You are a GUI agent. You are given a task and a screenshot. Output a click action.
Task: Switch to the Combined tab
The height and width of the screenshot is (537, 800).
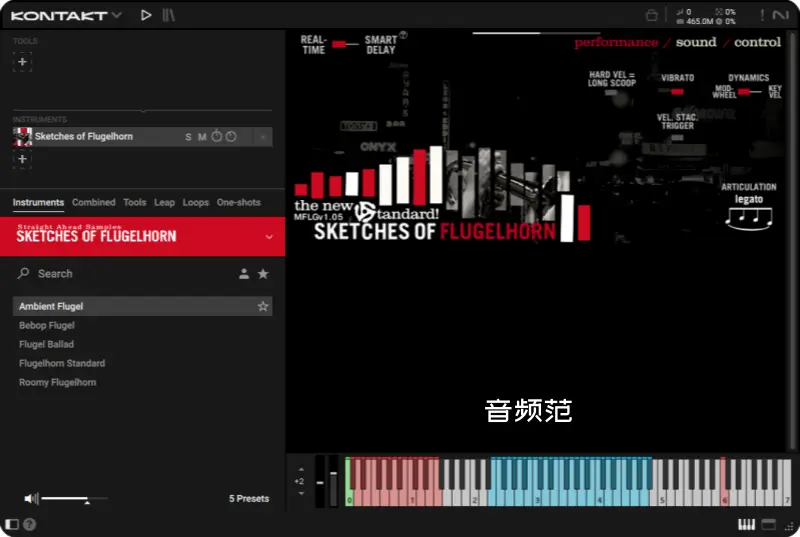click(x=94, y=202)
